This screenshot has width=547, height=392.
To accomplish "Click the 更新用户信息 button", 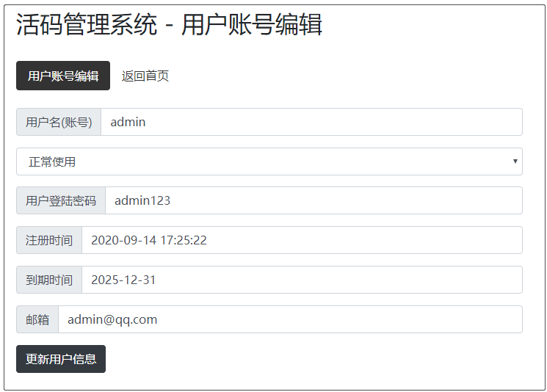I will 61,359.
